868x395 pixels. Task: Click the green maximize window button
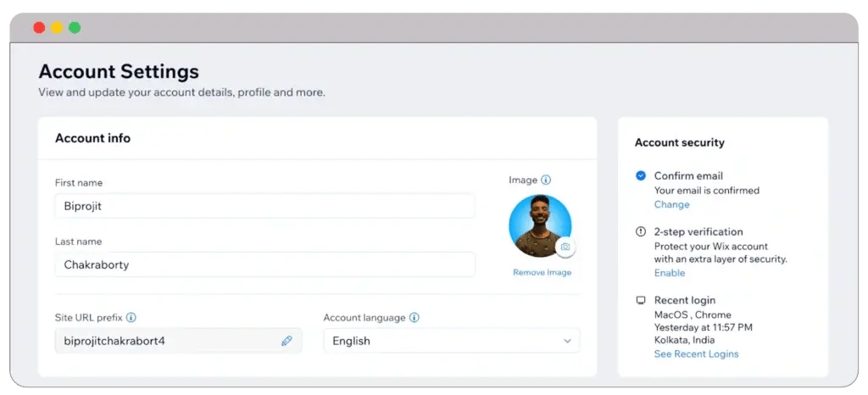(x=75, y=28)
